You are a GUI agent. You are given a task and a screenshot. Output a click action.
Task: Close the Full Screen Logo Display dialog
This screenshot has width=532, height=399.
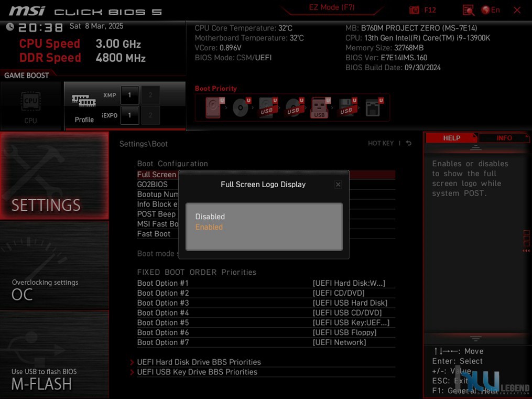338,184
